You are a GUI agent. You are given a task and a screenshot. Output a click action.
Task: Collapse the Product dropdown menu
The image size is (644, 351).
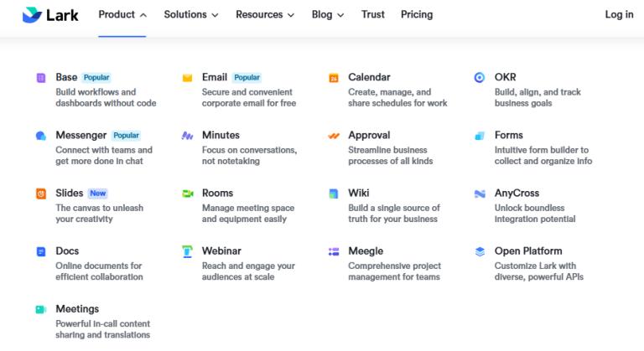pyautogui.click(x=122, y=14)
